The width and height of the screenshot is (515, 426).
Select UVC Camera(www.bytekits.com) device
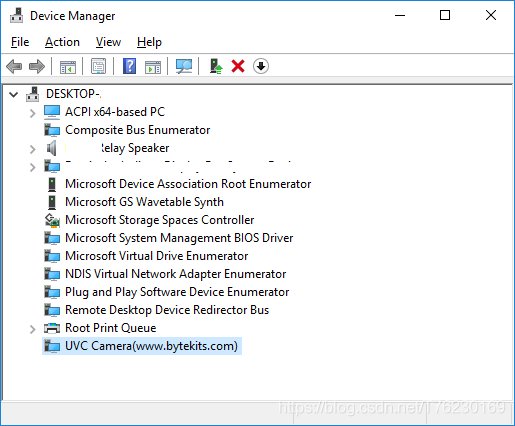click(142, 346)
